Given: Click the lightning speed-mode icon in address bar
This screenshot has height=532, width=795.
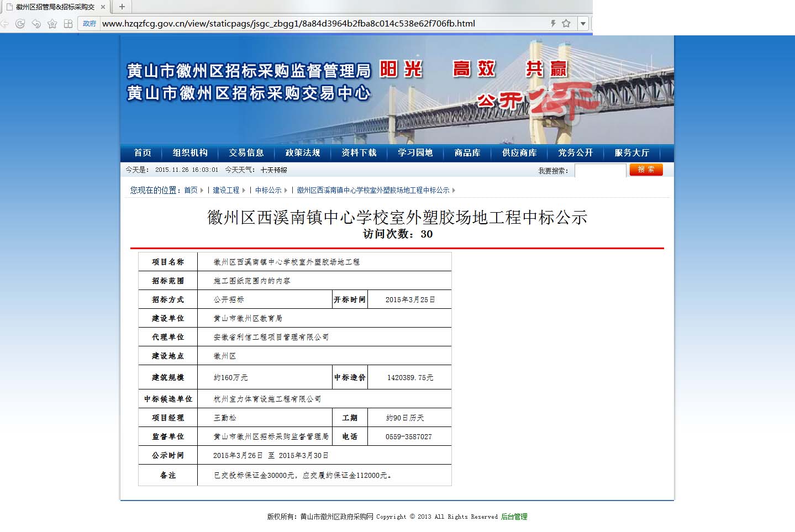Looking at the screenshot, I should pyautogui.click(x=552, y=23).
